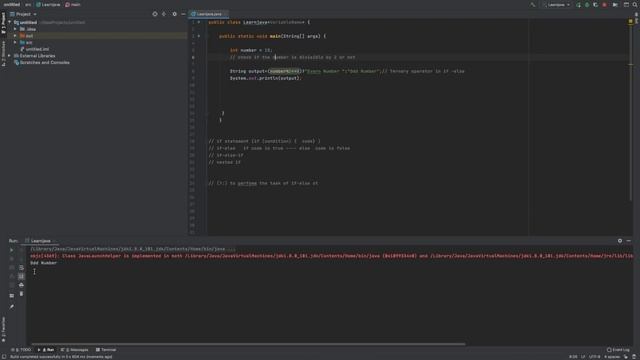This screenshot has height=360, width=640.
Task: Click the Collapse All icon in Project panel
Action: (x=164, y=14)
